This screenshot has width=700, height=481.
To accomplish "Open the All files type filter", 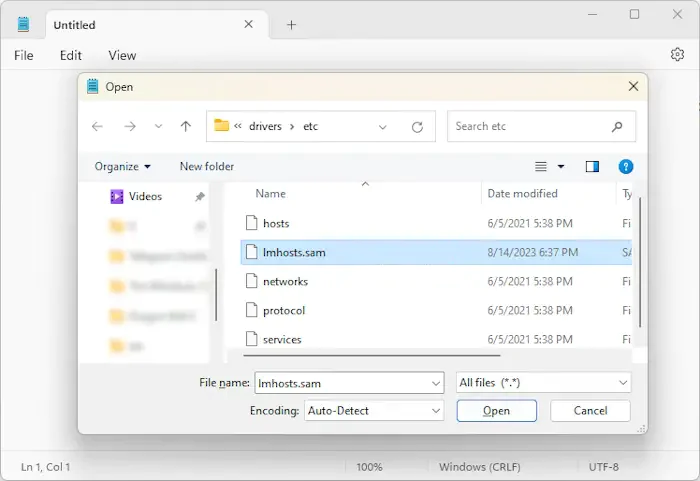I will pyautogui.click(x=543, y=383).
